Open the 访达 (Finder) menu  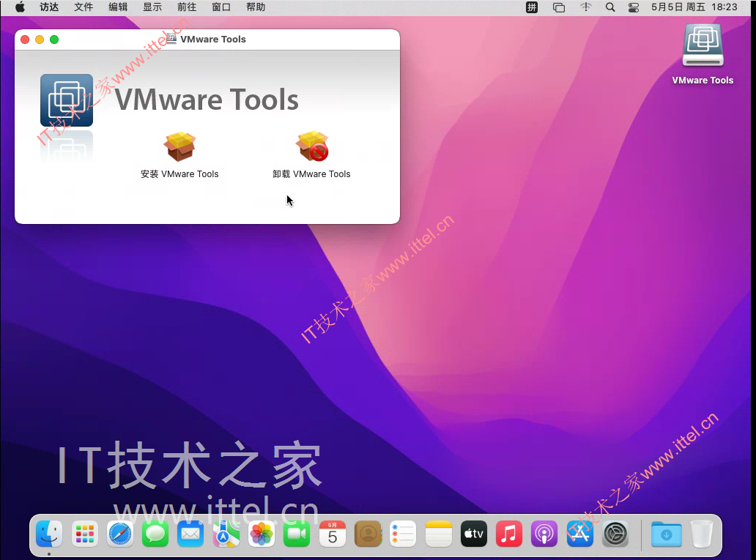pos(49,7)
